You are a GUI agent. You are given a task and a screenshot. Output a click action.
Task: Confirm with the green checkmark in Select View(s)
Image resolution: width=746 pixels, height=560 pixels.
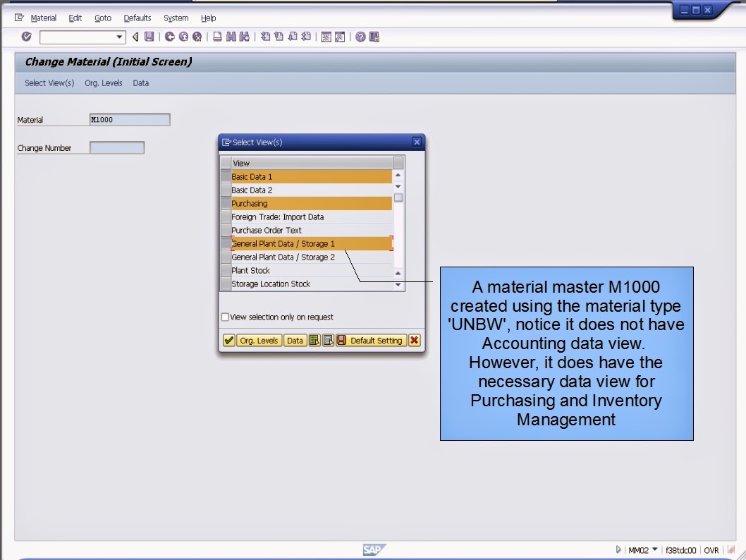tap(228, 340)
